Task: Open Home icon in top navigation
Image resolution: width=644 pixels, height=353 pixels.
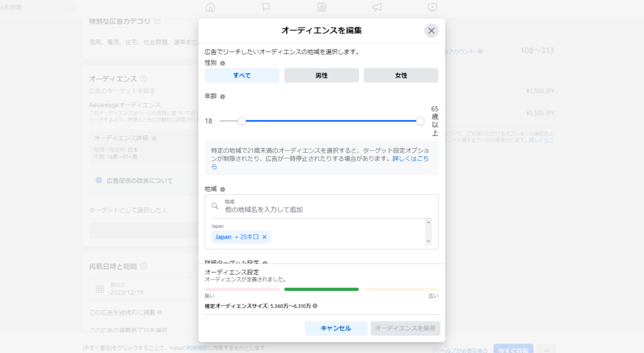Action: click(210, 8)
